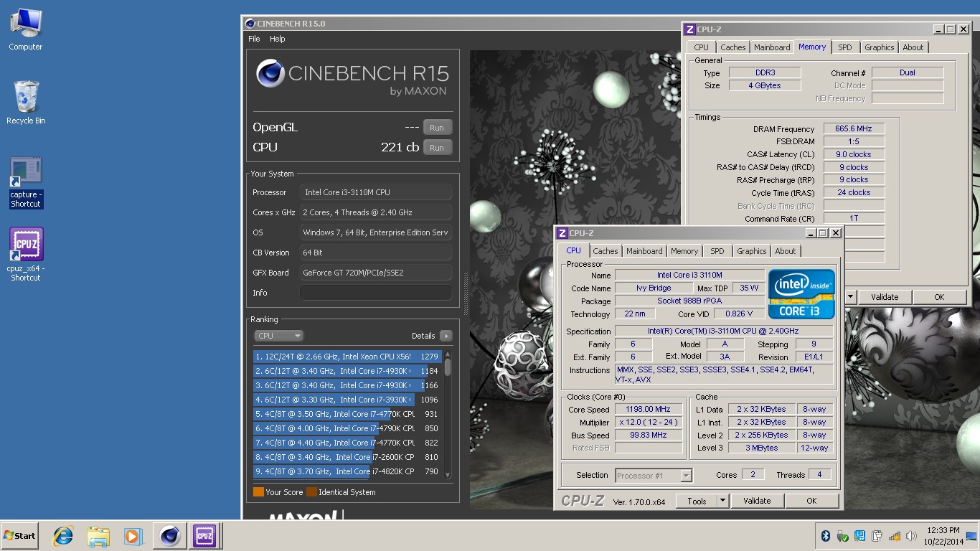Click ranking scrollbar down arrow
This screenshot has height=551, width=980.
tap(448, 475)
